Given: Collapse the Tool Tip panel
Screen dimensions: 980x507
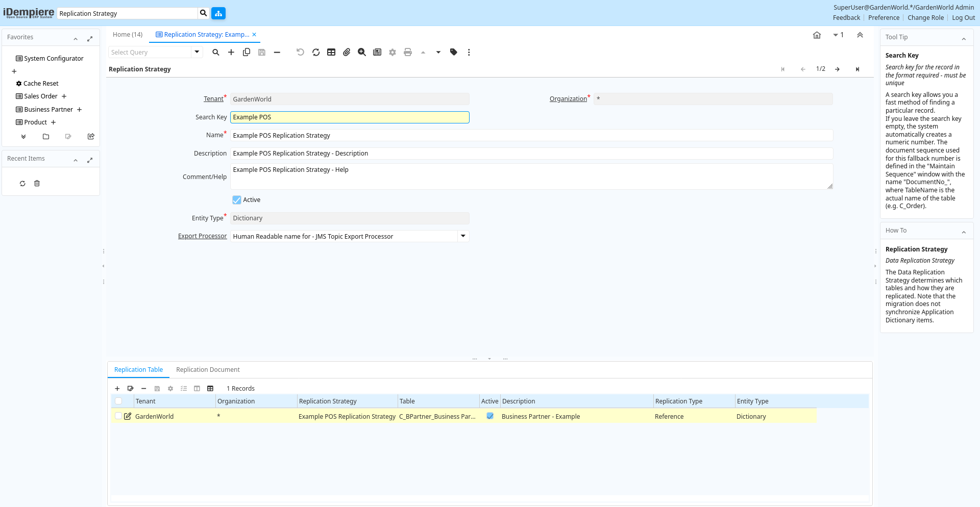Looking at the screenshot, I should (964, 38).
